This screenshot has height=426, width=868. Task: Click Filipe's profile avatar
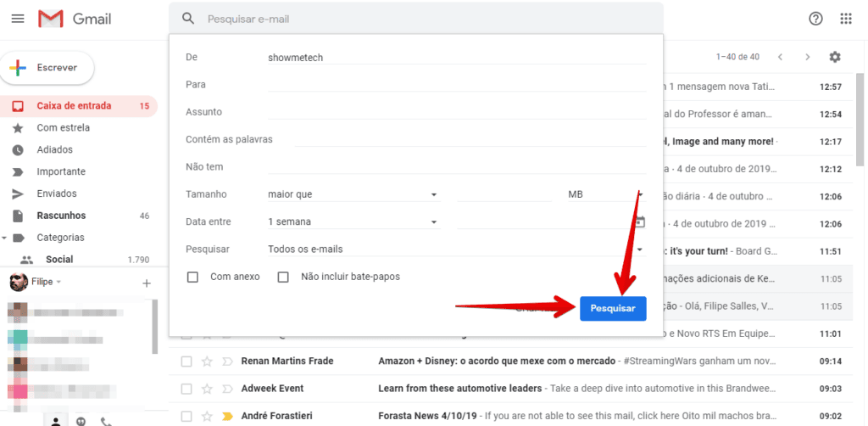click(x=19, y=282)
